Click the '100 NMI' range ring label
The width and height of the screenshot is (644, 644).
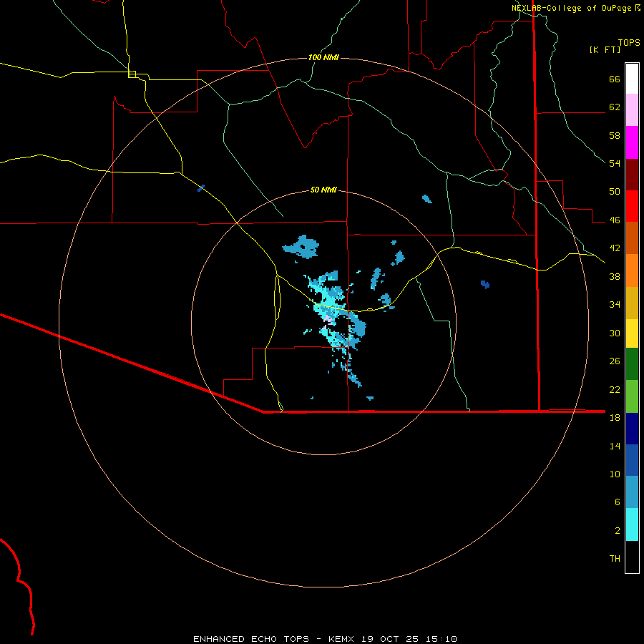[323, 57]
